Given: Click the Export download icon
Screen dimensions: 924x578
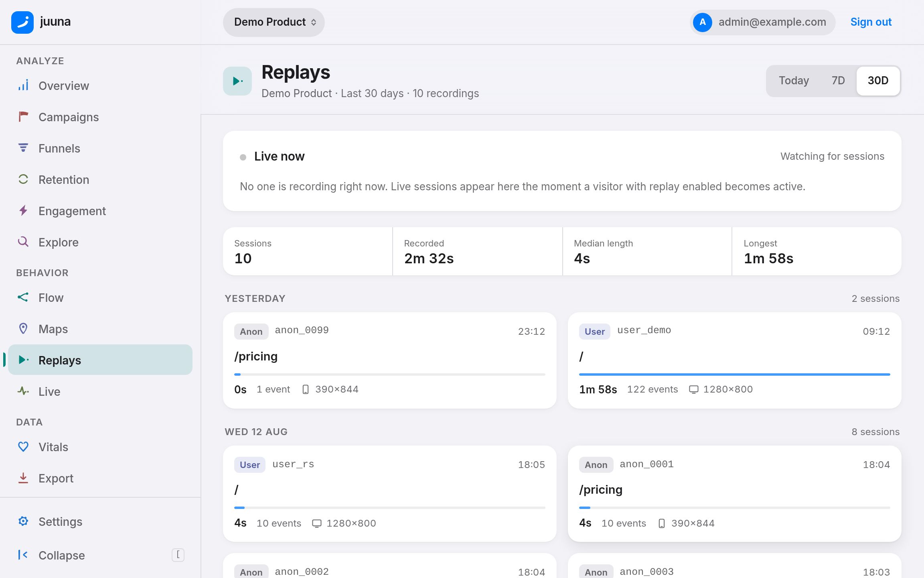Looking at the screenshot, I should pos(23,478).
